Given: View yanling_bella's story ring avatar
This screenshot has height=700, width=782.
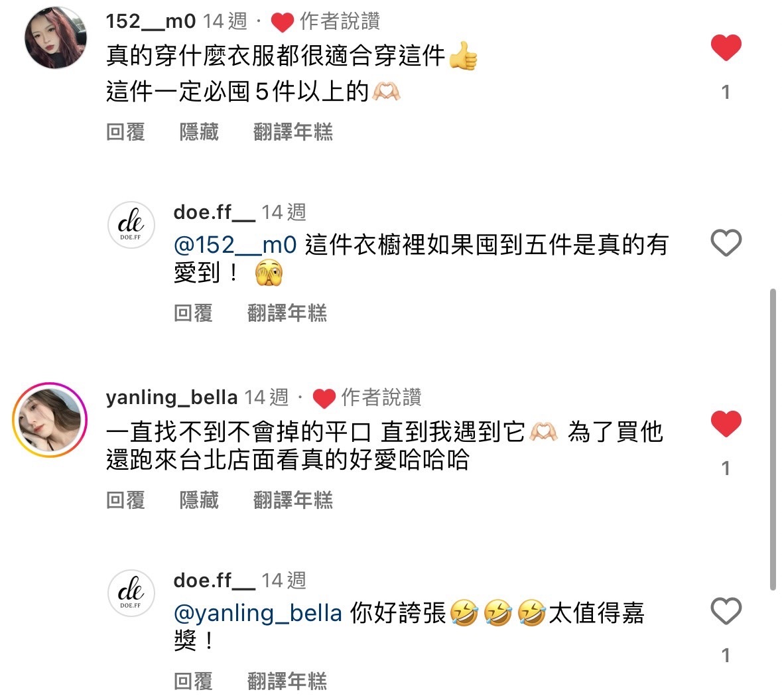Looking at the screenshot, I should click(x=50, y=420).
